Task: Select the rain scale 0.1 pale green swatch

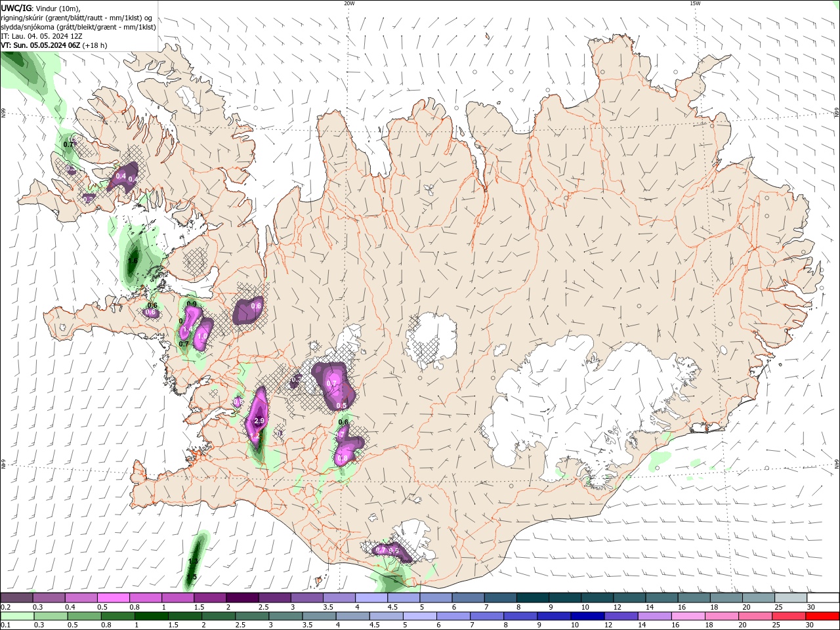Action: (x=17, y=616)
